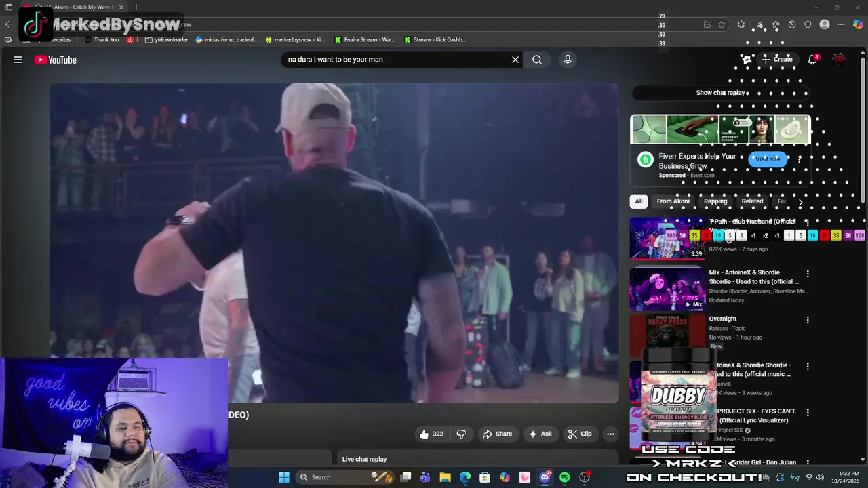The image size is (868, 488).
Task: Start voice search with the microphone
Action: (568, 60)
